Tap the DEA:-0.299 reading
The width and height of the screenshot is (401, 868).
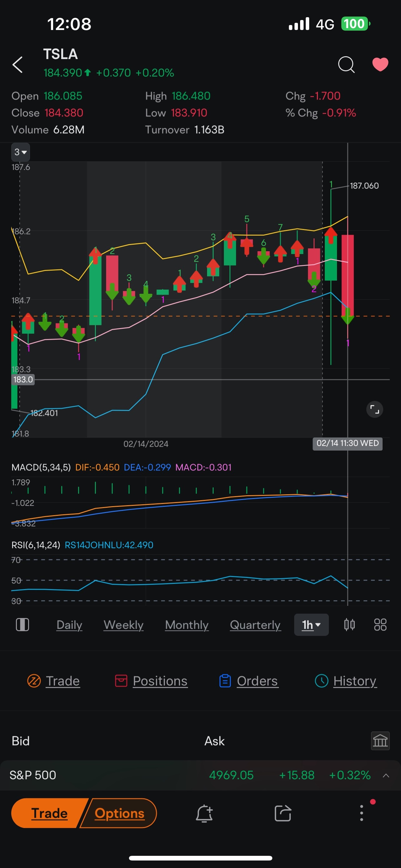pyautogui.click(x=147, y=467)
